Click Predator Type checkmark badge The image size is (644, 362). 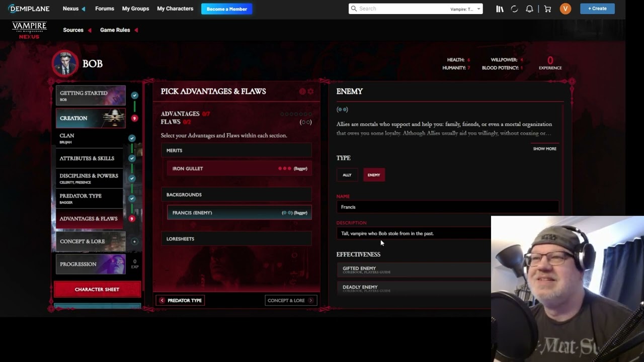pos(132,199)
